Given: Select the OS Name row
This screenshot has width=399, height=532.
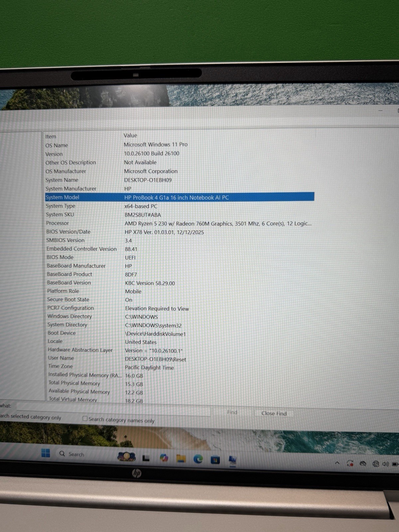Looking at the screenshot, I should pyautogui.click(x=180, y=145).
